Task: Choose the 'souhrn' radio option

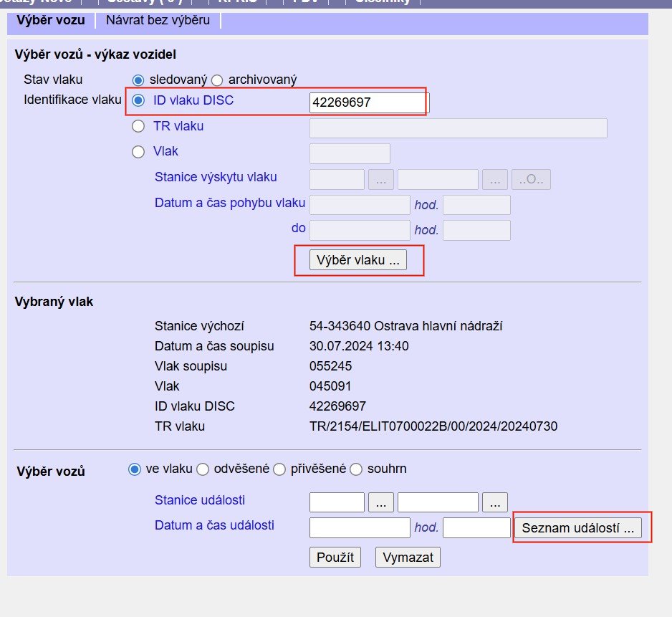Action: coord(356,469)
